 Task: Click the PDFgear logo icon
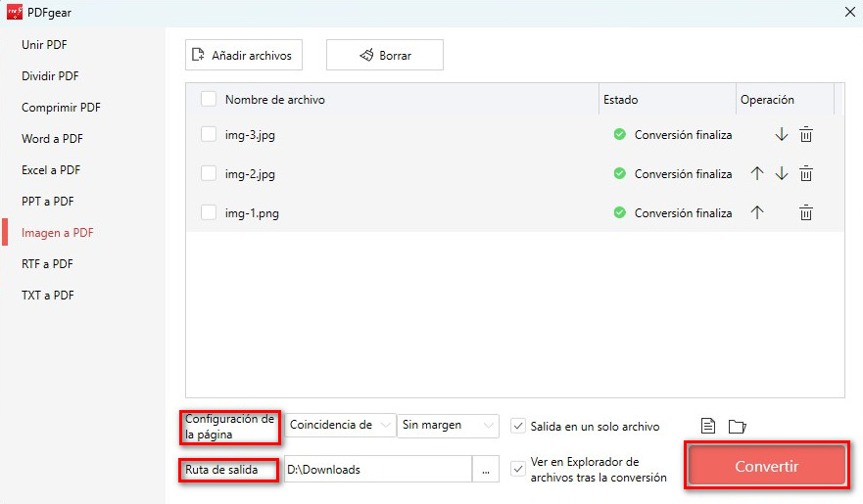click(x=15, y=12)
